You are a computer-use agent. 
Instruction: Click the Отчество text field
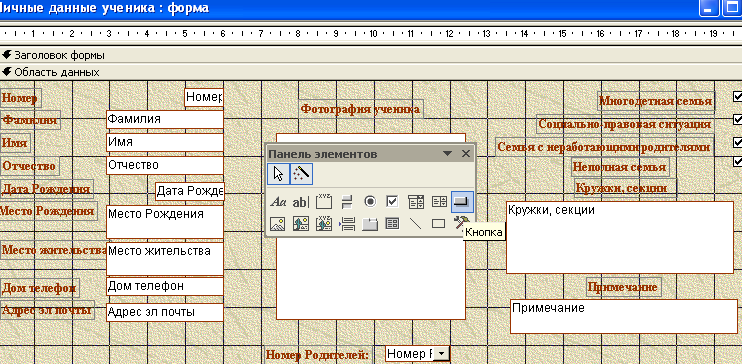pos(165,165)
